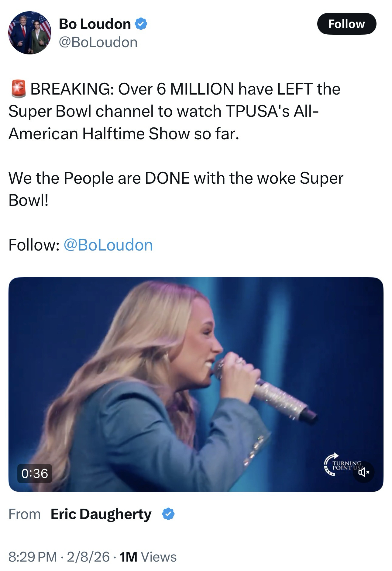The image size is (392, 571).
Task: Open Bo Loudon's profile picture
Action: click(x=30, y=33)
